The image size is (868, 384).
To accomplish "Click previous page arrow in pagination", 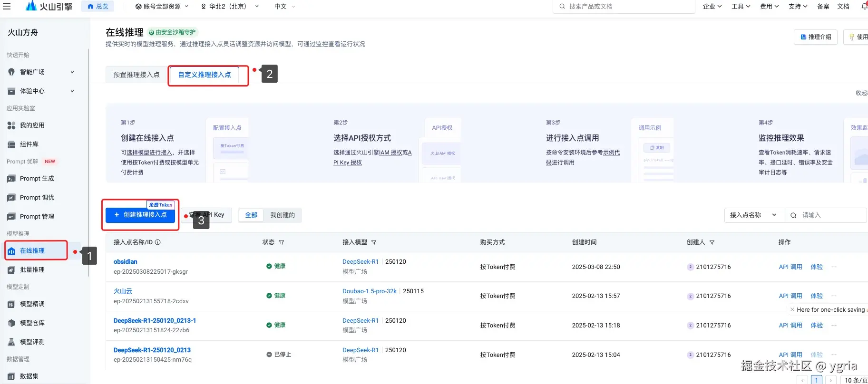I will (803, 380).
